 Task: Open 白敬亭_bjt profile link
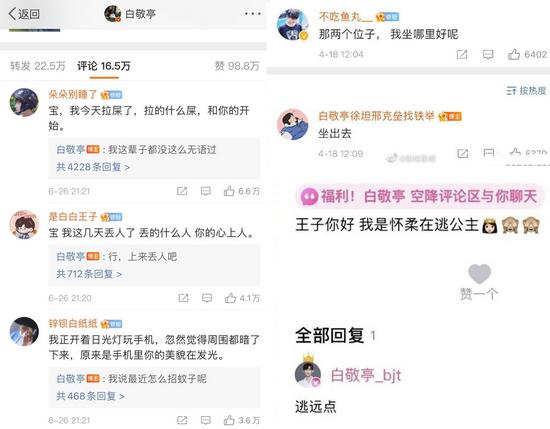coord(366,375)
